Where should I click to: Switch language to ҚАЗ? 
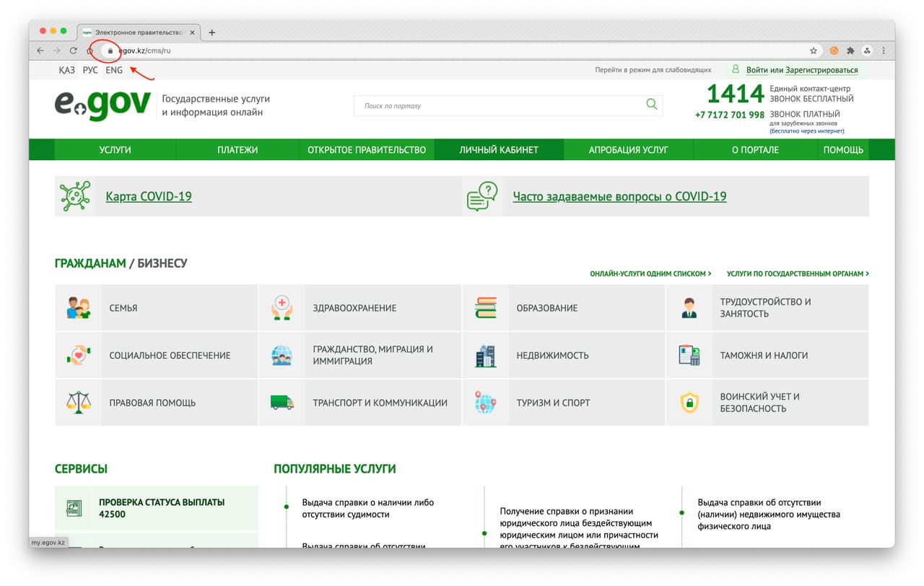(67, 70)
